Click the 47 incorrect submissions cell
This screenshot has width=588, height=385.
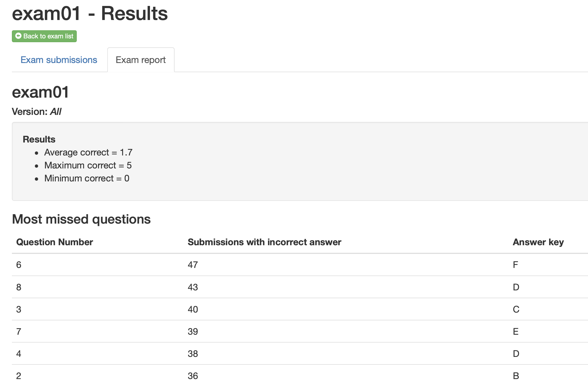click(x=193, y=265)
